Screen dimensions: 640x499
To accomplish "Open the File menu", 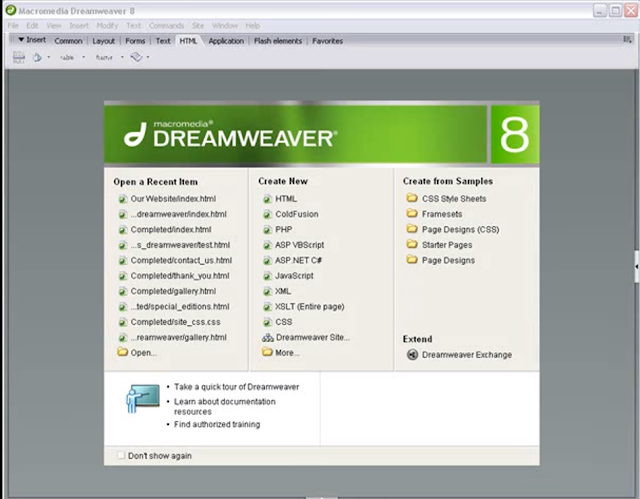I will pos(13,26).
